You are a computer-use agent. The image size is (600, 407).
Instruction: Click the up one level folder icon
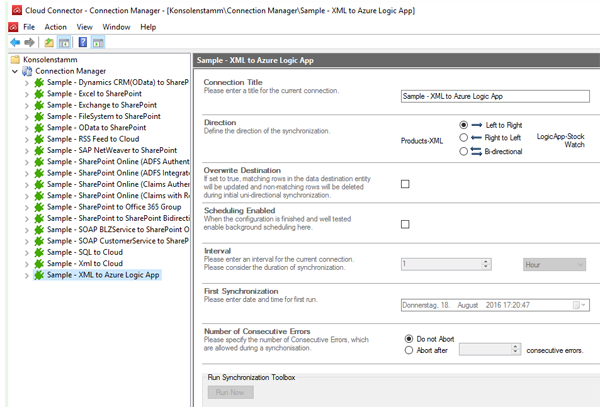[x=49, y=43]
